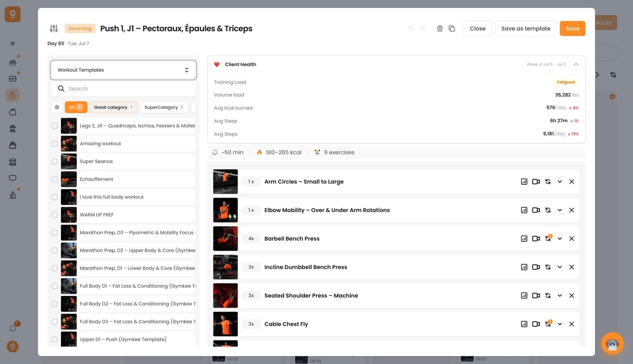Screen dimensions: 633x364
Task: Click the template Search field
Action: click(x=123, y=89)
